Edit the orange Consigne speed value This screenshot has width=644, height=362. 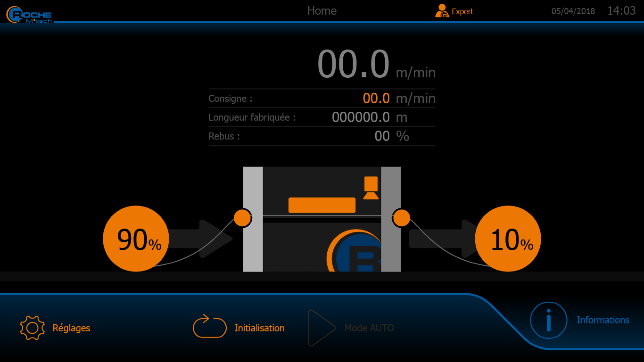coord(376,98)
